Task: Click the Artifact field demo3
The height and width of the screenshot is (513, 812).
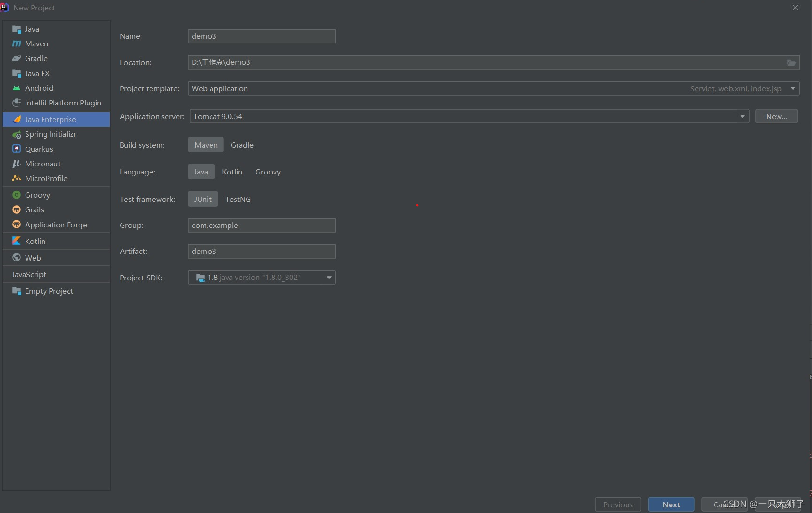Action: [262, 252]
